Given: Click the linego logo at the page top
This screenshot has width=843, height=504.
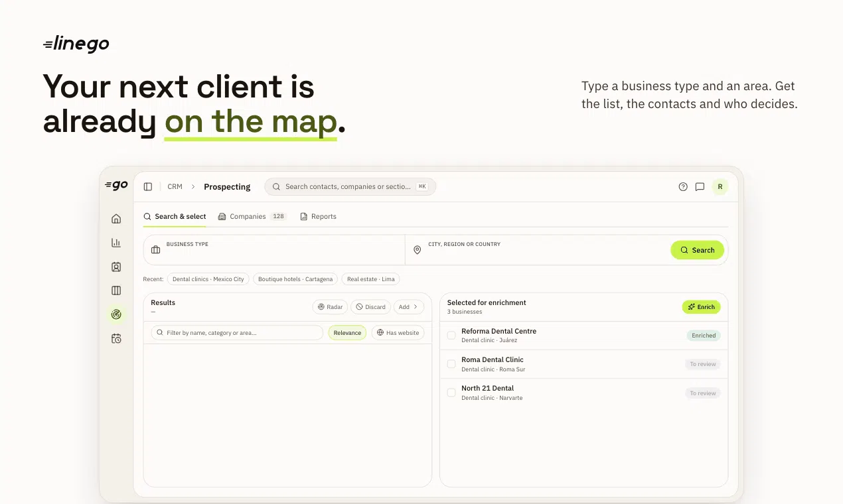Looking at the screenshot, I should (76, 44).
